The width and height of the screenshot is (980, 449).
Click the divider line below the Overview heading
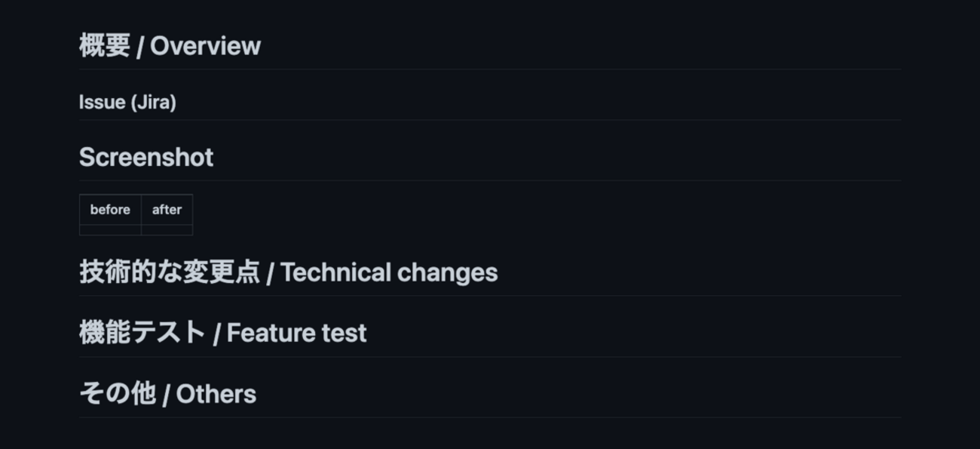[x=490, y=69]
